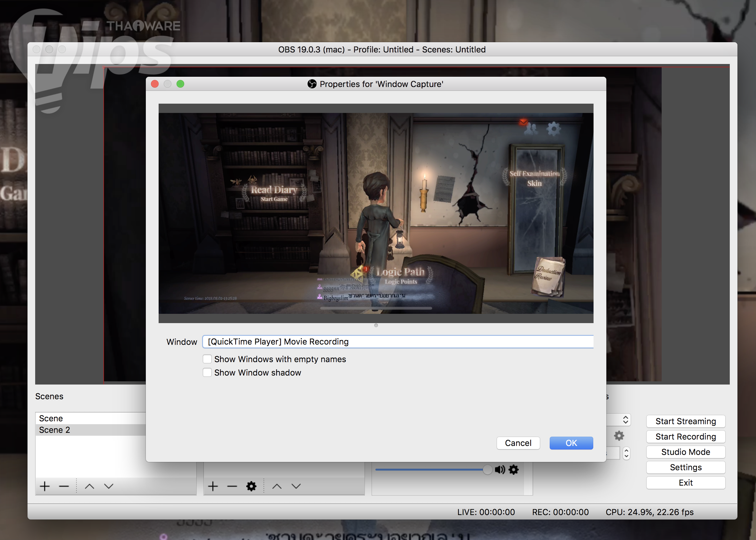Move source down with arrow icon
The image size is (756, 540).
[x=296, y=486]
